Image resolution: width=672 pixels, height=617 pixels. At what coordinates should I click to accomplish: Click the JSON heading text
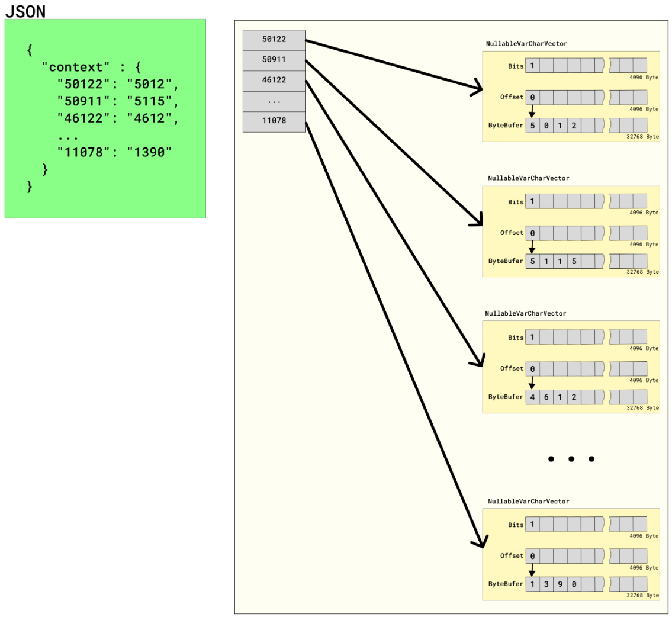pos(25,11)
